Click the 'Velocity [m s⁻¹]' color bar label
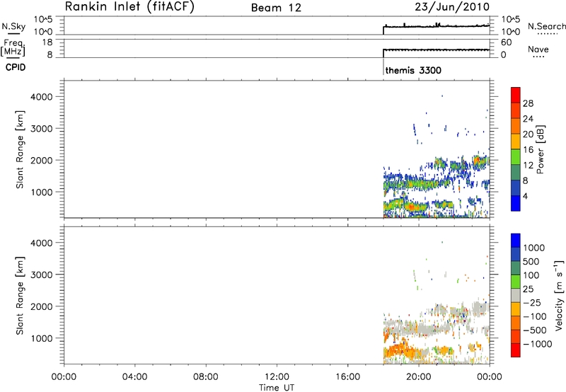566x392 pixels. click(x=558, y=295)
